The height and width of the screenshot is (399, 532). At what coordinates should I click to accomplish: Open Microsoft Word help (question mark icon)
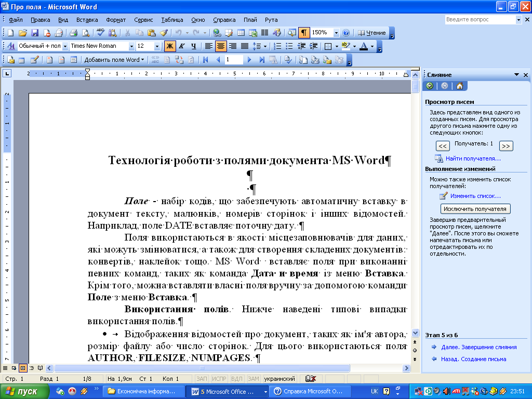click(x=346, y=33)
